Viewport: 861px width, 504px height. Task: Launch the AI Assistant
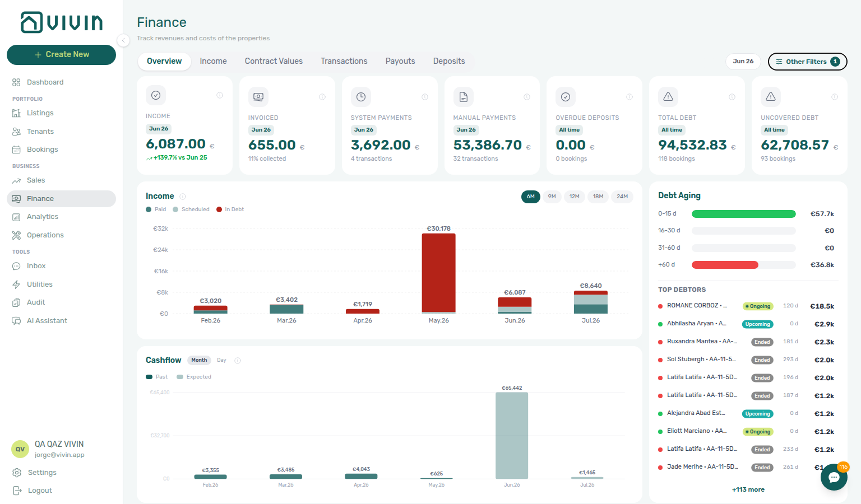(x=61, y=321)
